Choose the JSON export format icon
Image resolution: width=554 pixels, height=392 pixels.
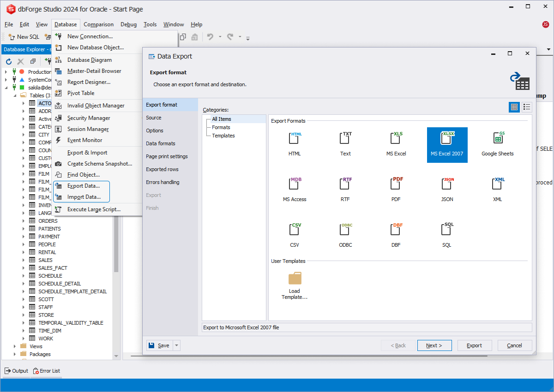(446, 184)
